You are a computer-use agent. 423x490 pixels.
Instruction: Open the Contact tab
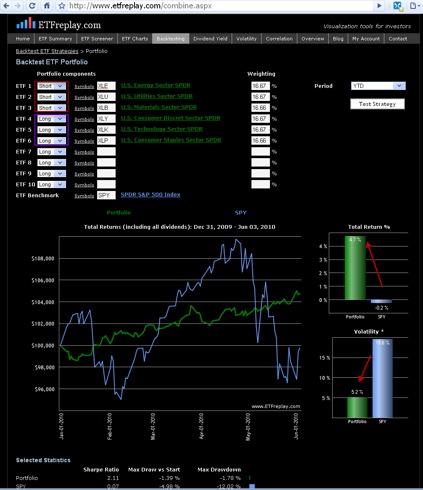click(x=398, y=39)
